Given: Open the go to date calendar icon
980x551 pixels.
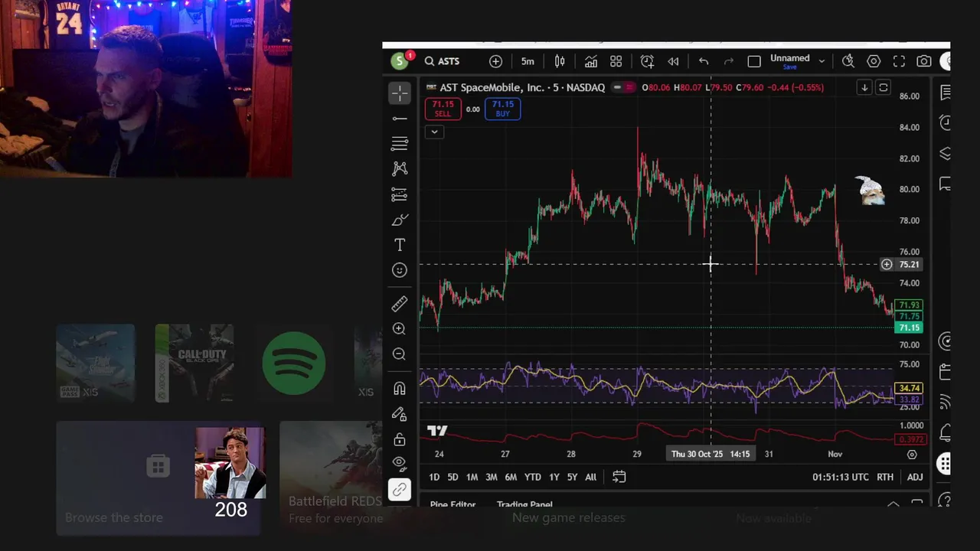Looking at the screenshot, I should (x=619, y=478).
